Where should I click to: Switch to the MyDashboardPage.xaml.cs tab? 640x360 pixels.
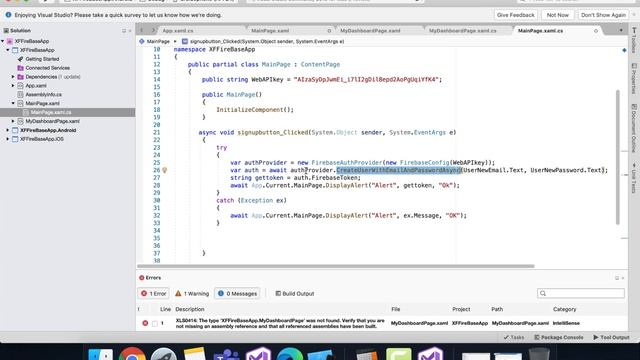coord(463,31)
